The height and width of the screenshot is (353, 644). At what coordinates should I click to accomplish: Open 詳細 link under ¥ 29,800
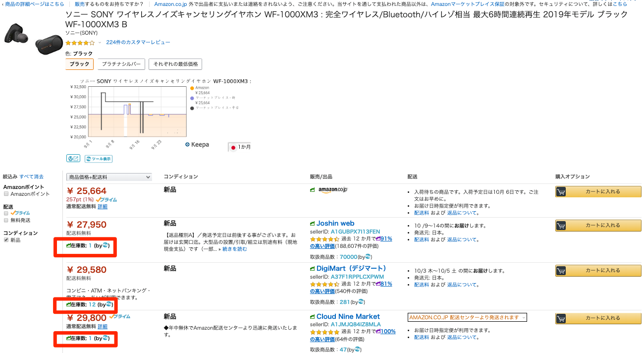(103, 327)
